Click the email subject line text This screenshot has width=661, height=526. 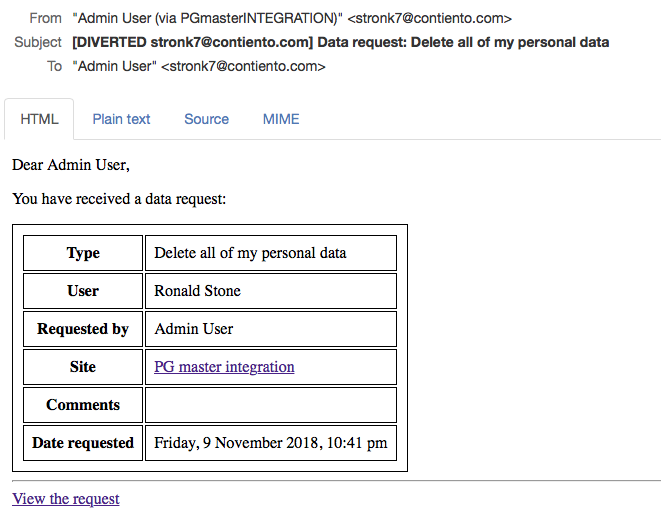[x=341, y=43]
